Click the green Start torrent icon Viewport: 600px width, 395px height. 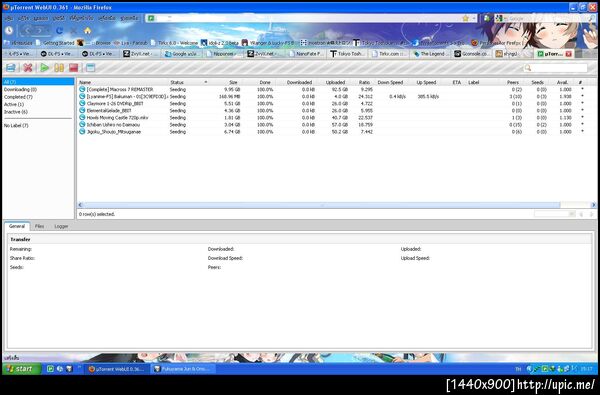coord(44,68)
